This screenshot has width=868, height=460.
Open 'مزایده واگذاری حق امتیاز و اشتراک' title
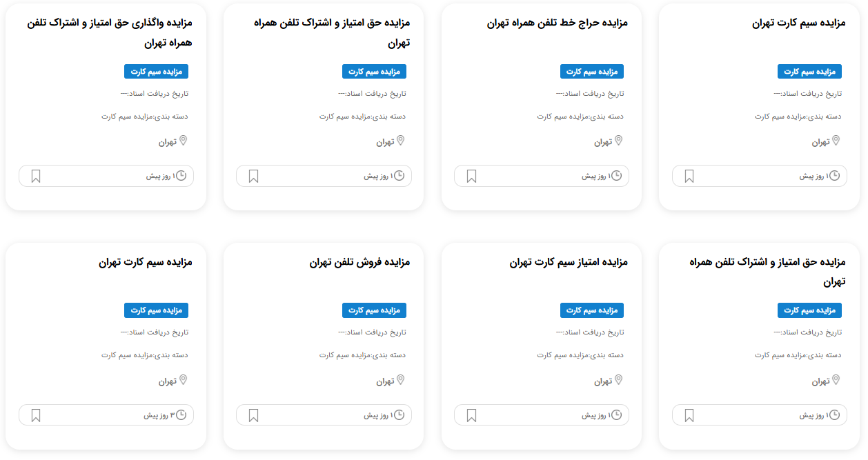coord(109,32)
